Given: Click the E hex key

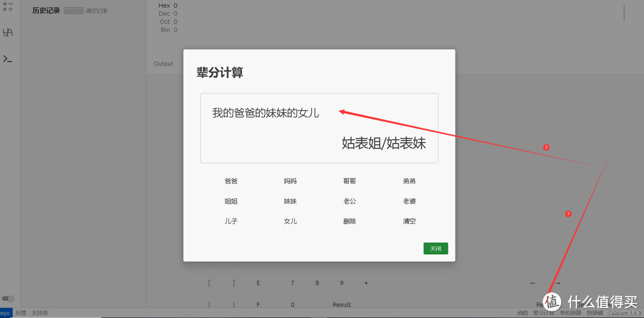Looking at the screenshot, I should [258, 283].
